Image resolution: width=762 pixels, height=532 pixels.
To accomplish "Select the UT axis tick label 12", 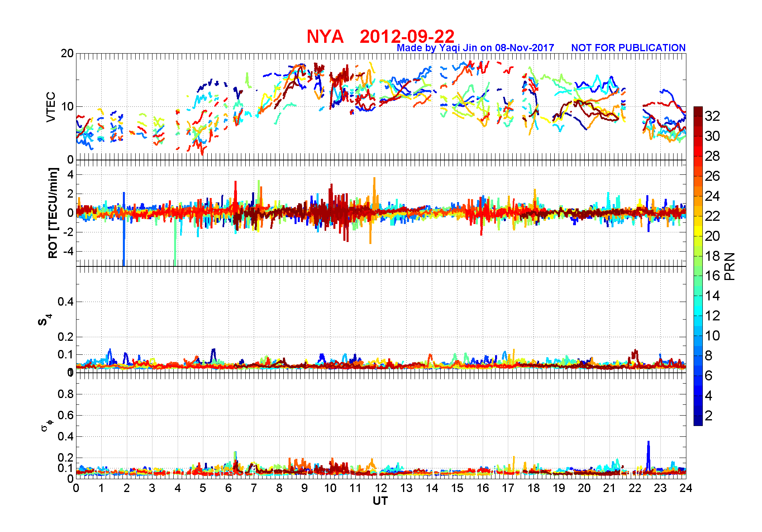I will tap(381, 488).
